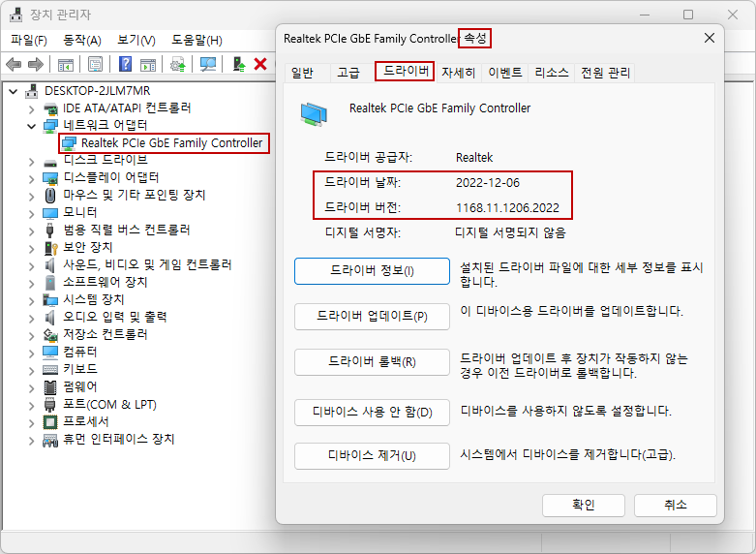This screenshot has height=554, width=756.
Task: Open the 동작(A) menu
Action: coord(82,40)
